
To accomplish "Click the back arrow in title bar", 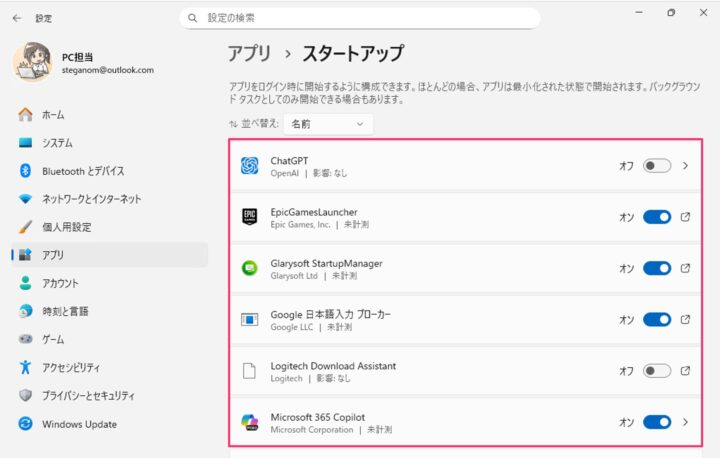I will 17,18.
